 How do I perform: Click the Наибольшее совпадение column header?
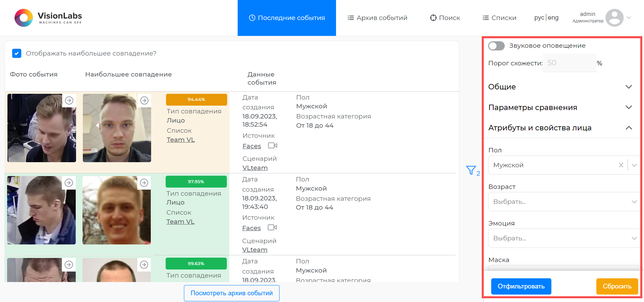coord(128,74)
